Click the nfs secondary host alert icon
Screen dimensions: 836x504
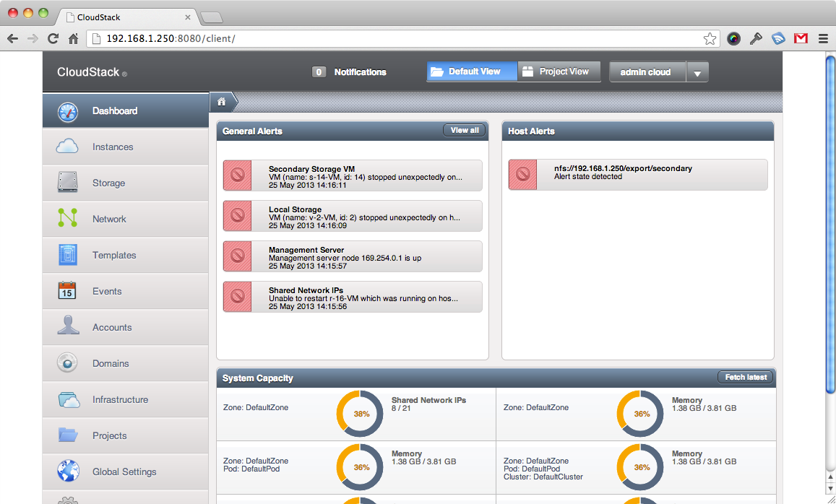pos(523,175)
